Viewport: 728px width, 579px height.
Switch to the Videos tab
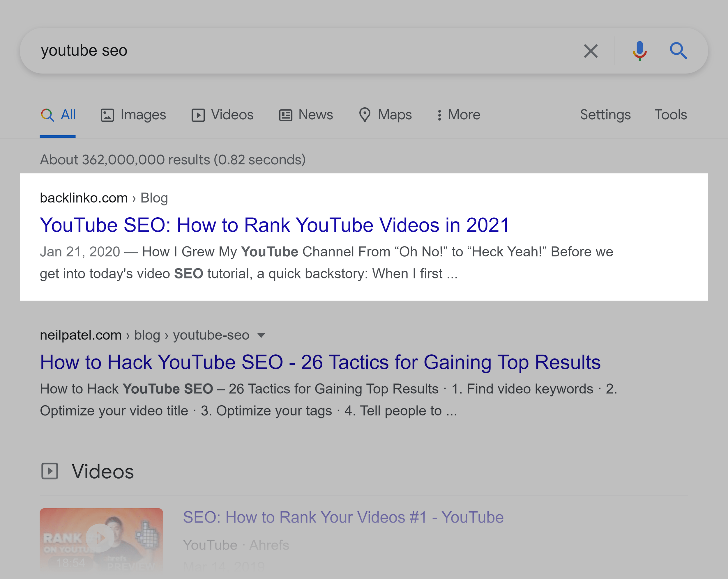coord(222,115)
